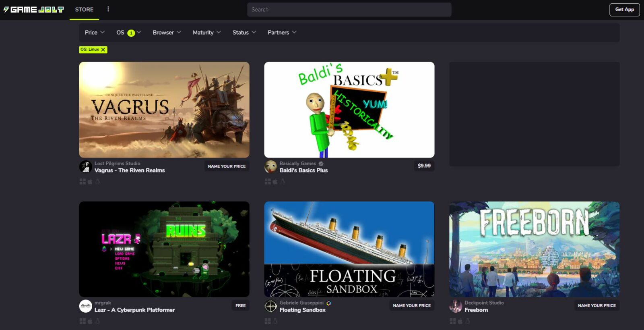This screenshot has width=644, height=330.
Task: Open the Baldi's Basics Plus thumbnail
Action: [349, 110]
